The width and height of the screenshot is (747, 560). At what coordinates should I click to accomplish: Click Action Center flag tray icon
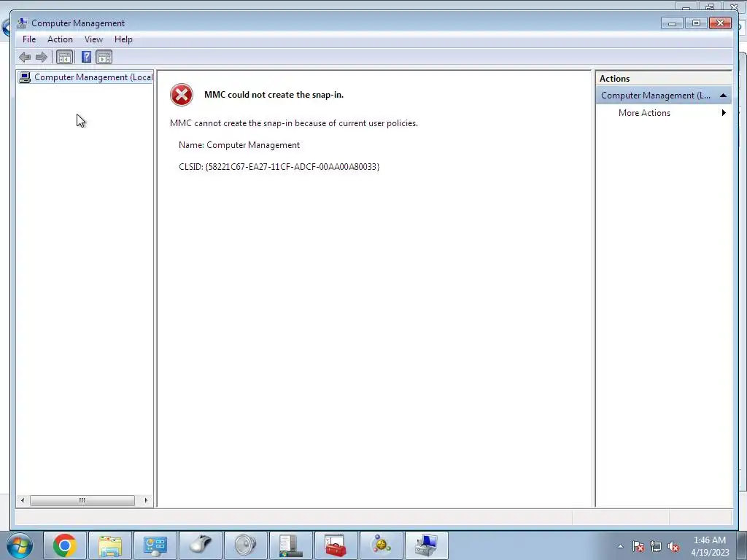point(638,547)
